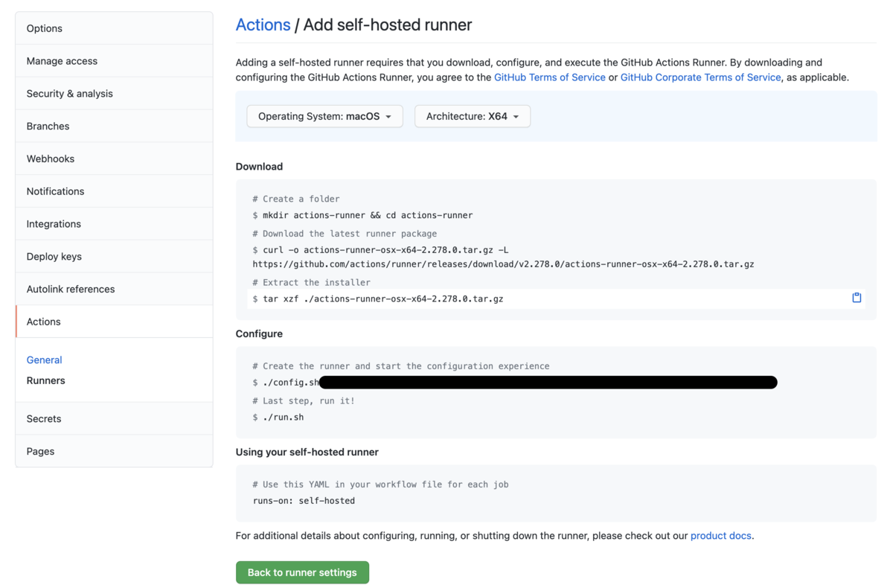
Task: Select the General sub-item under Actions
Action: [x=44, y=359]
